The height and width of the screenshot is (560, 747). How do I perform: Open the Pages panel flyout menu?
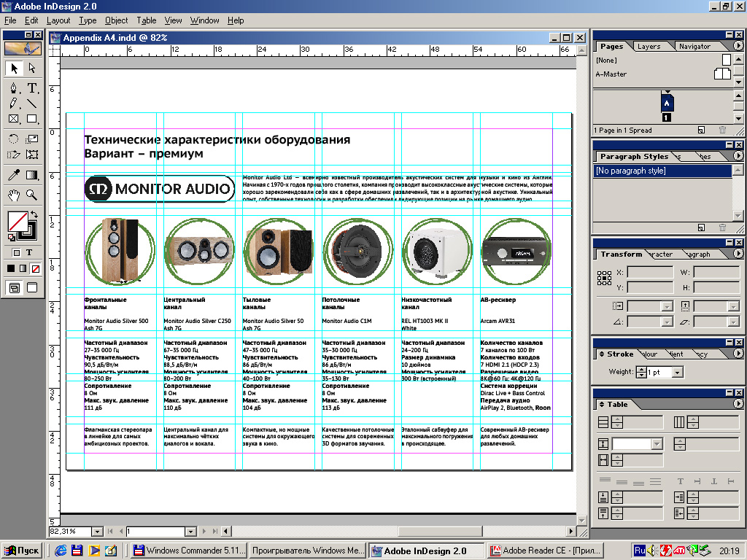tap(738, 46)
